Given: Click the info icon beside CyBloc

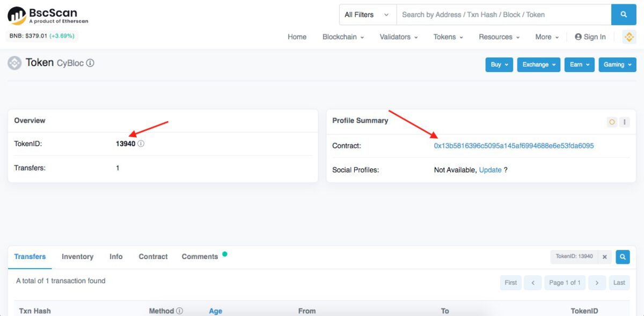Looking at the screenshot, I should point(90,63).
